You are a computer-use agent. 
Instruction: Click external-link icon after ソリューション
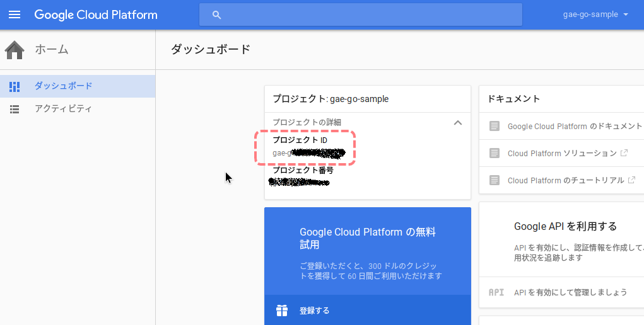[x=624, y=153]
